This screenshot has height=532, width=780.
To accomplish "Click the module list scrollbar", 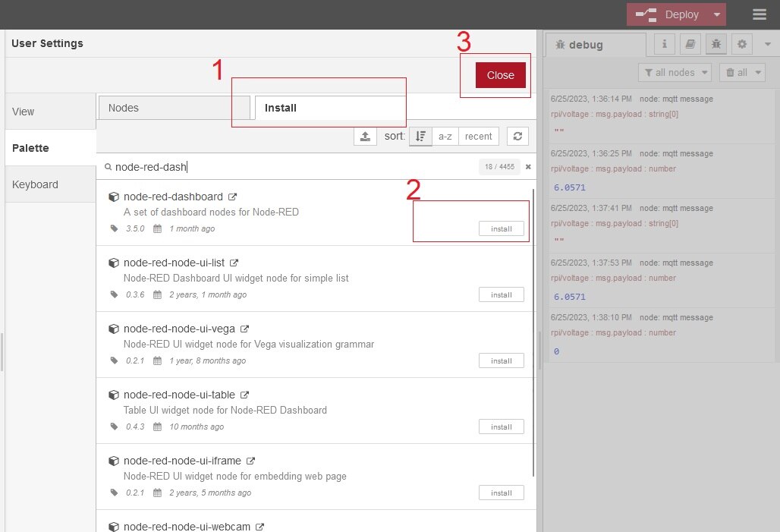I will (x=533, y=332).
